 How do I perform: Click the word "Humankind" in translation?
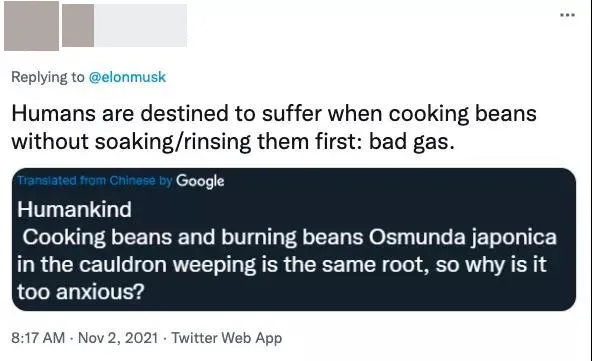pos(74,210)
